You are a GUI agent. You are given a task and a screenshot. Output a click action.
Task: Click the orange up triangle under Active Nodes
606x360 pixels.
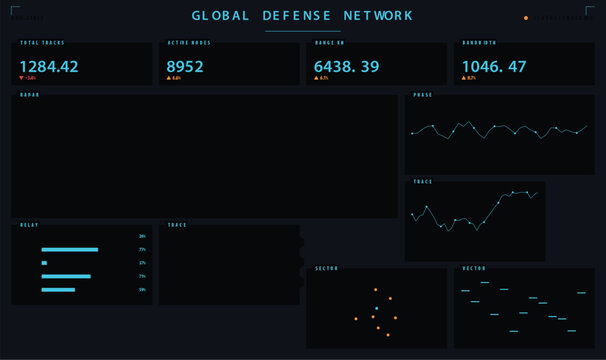(169, 78)
